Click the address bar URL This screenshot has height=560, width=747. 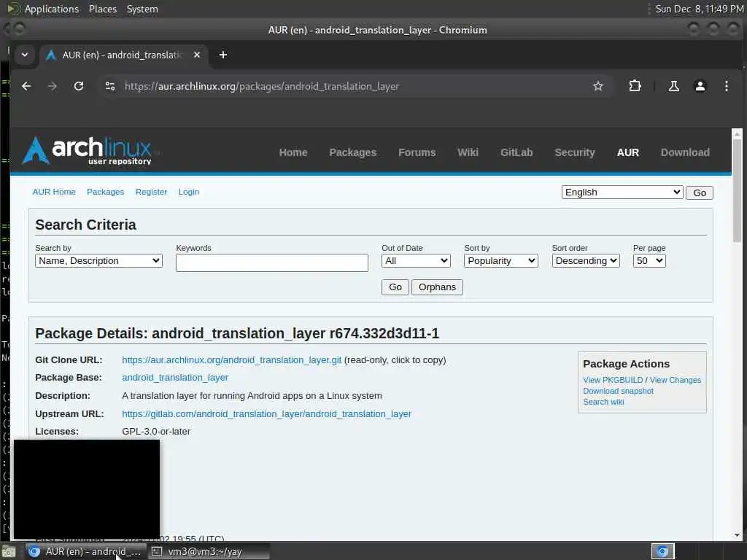[262, 86]
